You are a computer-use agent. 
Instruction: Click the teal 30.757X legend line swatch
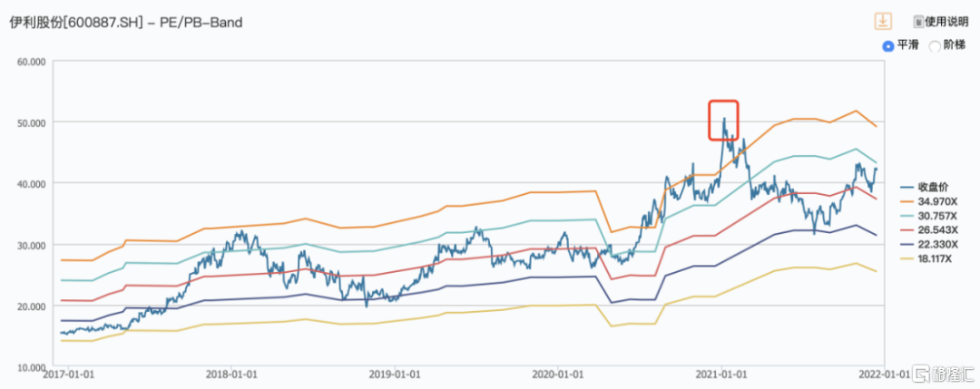click(907, 214)
